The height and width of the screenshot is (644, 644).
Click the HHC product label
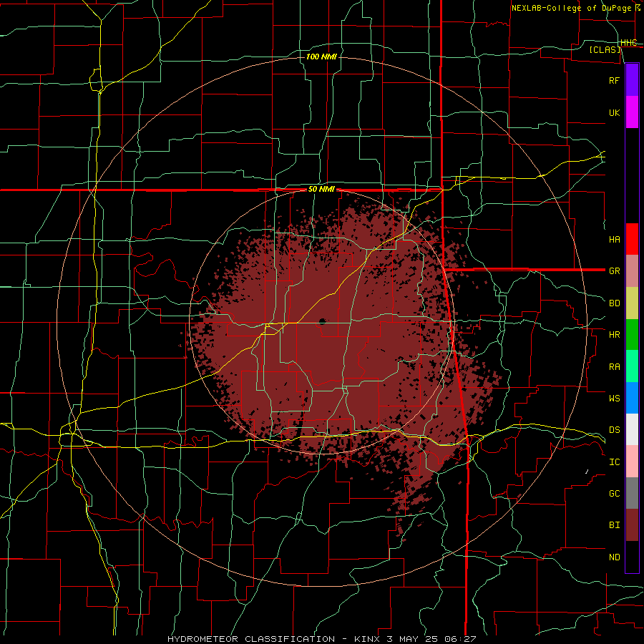(x=628, y=43)
